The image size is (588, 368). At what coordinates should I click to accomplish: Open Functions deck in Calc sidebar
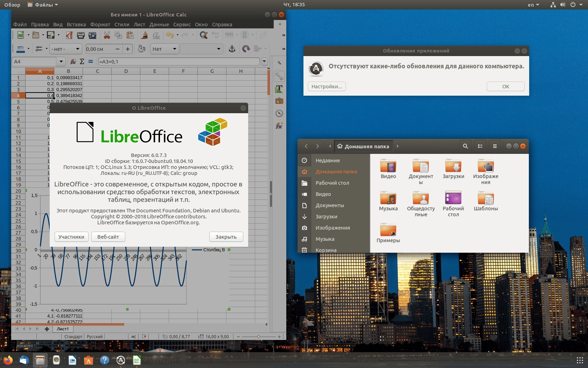coord(279,125)
